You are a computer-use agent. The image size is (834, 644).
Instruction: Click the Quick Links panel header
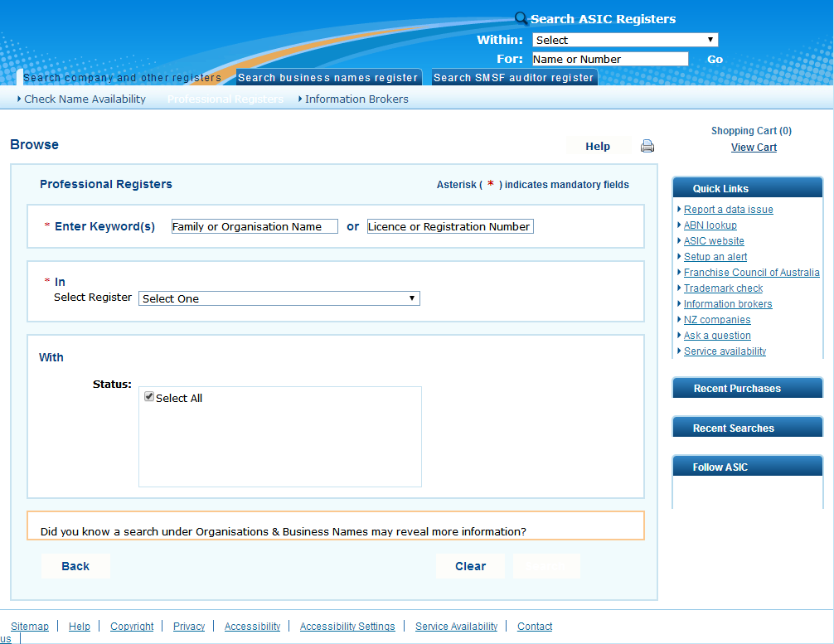point(748,188)
